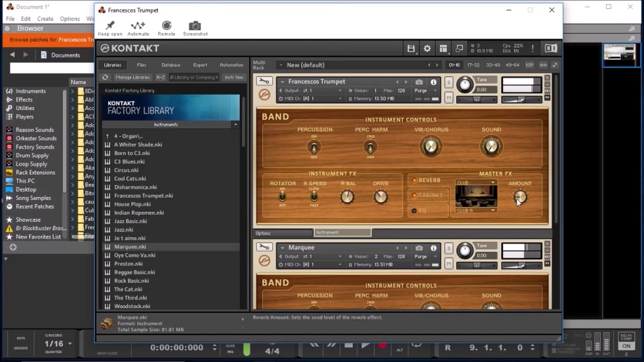
Task: Adjust the Francescos Trumpet Tune knob
Action: pos(465,85)
